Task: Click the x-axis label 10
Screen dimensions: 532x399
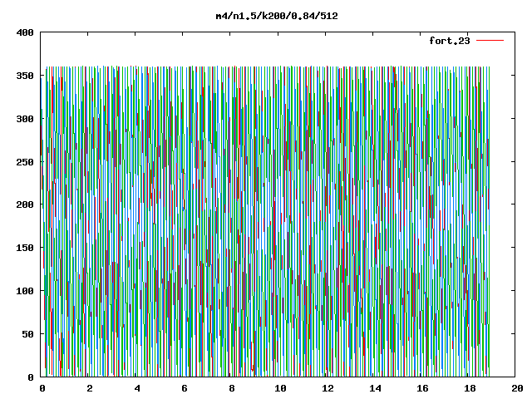Action: [280, 388]
